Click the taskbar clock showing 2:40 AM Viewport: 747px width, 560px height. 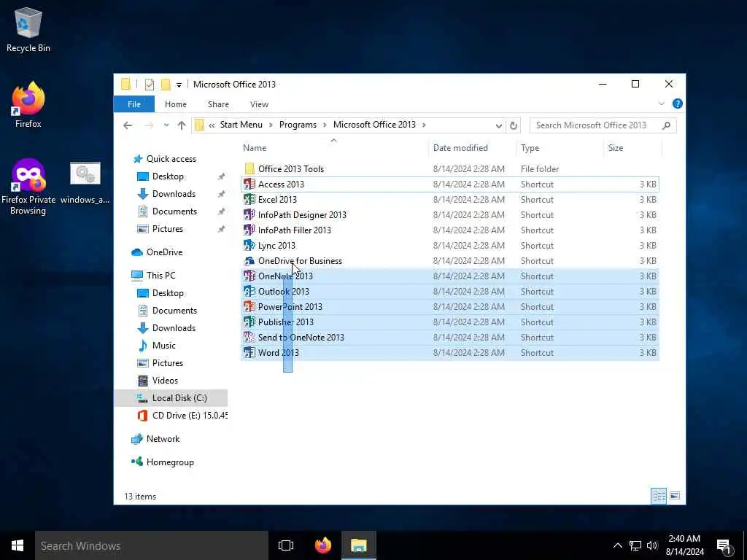[686, 545]
